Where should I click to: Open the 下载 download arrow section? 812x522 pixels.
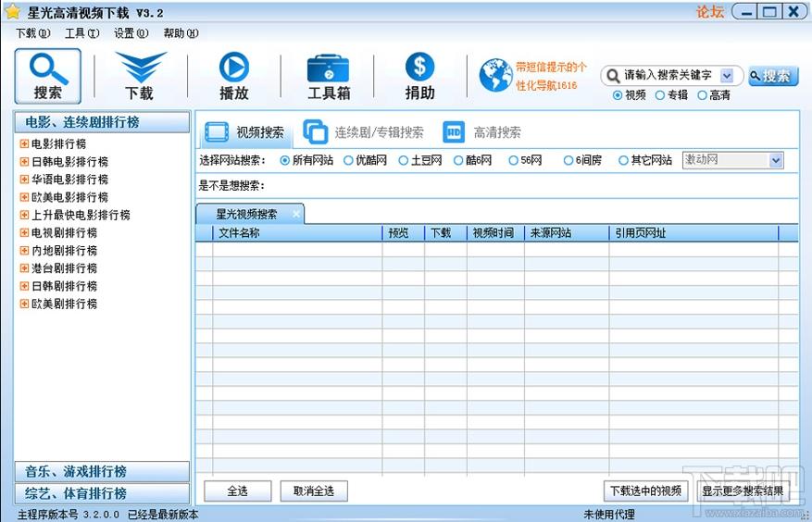click(x=141, y=76)
